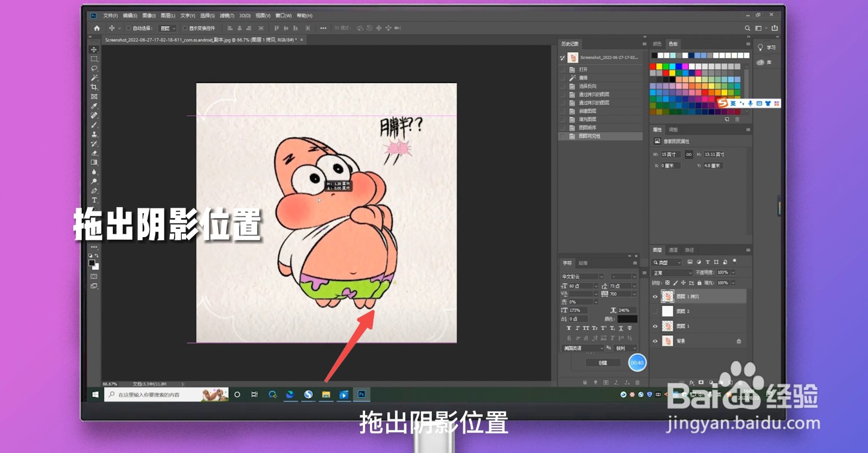Hide layer 图层 1 拷贝 with eye icon
The image size is (868, 453).
(655, 297)
